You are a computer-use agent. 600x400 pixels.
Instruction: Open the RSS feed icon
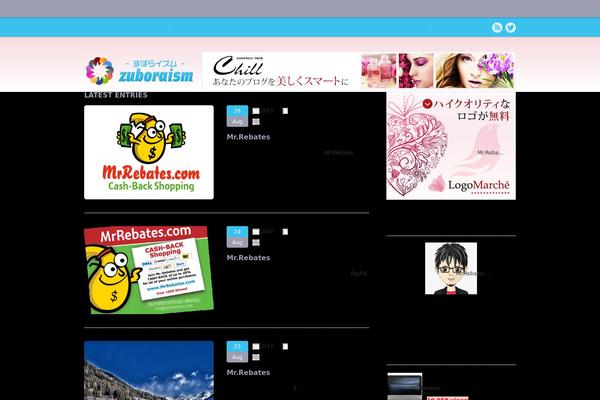coord(497,28)
